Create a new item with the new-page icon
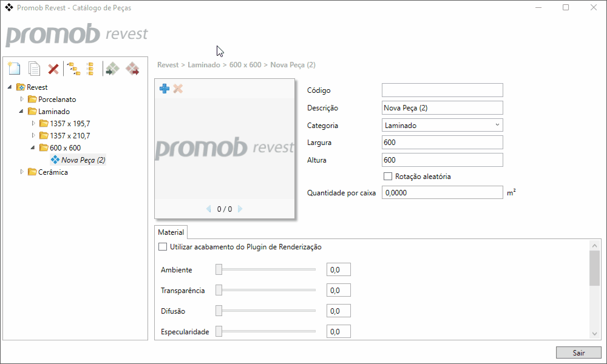 [x=14, y=69]
